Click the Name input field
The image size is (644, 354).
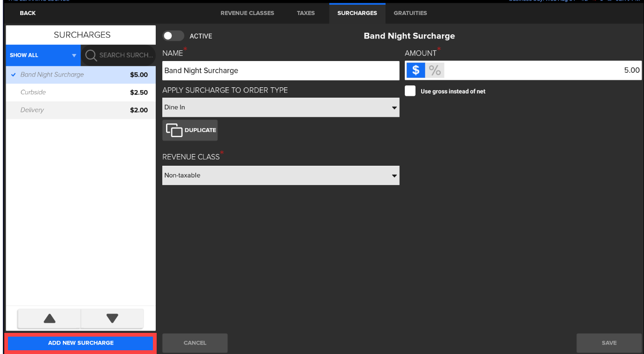(280, 70)
